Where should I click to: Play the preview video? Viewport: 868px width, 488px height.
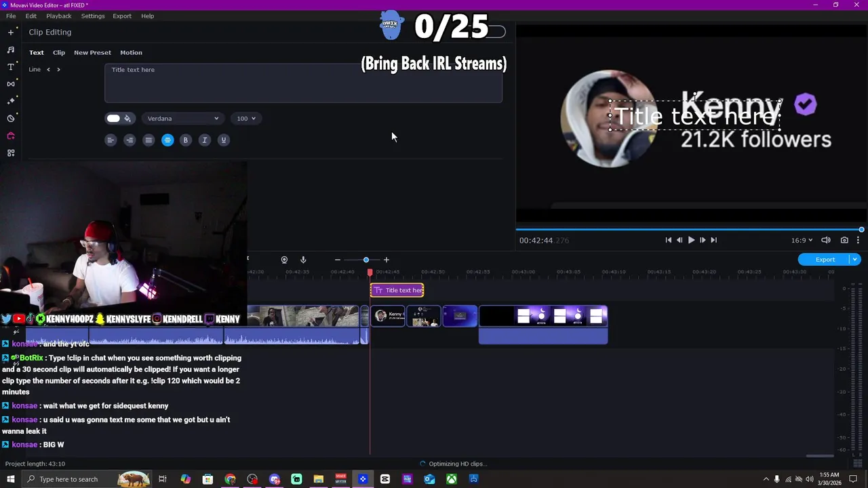click(691, 240)
